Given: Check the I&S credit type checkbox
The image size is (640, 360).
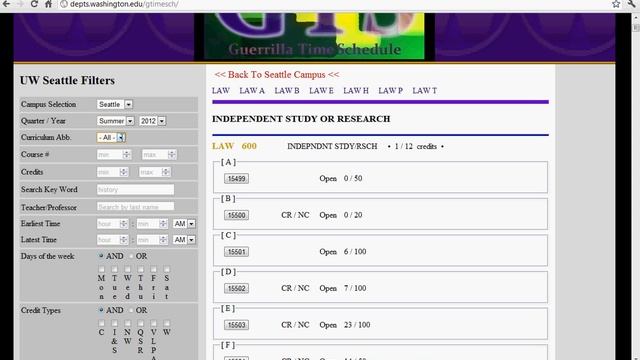Looking at the screenshot, I should click(x=114, y=323).
